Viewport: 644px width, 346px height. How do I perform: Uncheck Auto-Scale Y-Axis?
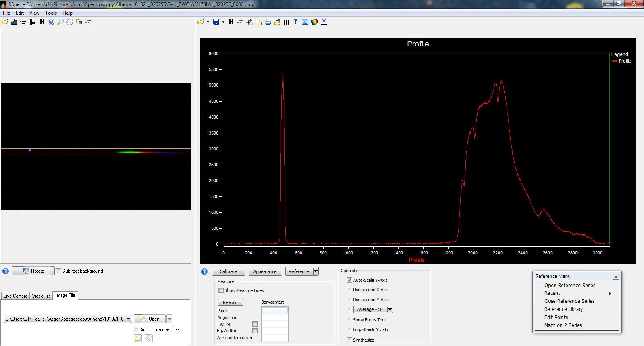(349, 280)
